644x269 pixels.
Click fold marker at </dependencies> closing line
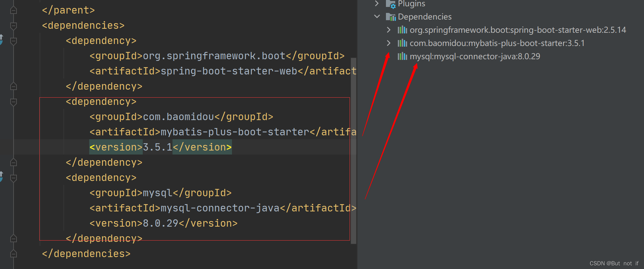pos(14,254)
